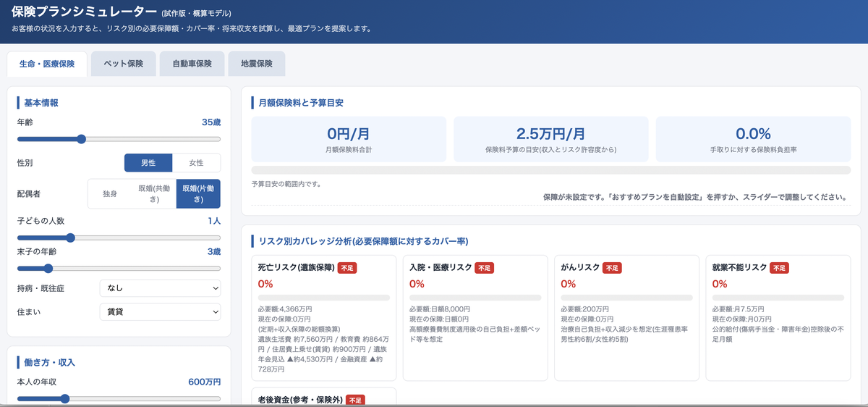Click the 不足 badge on 入院・医療リスク card
This screenshot has width=868, height=407.
tap(484, 268)
